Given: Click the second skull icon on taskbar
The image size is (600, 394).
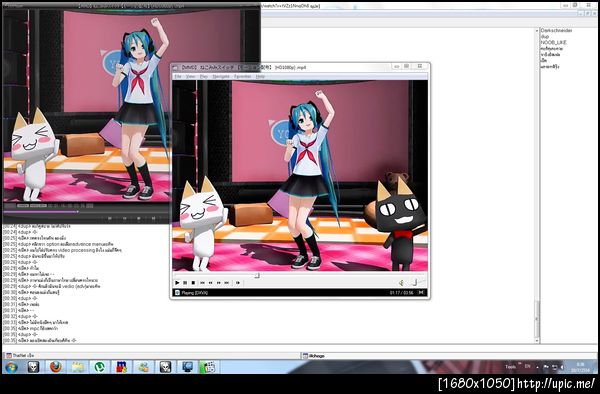Looking at the screenshot, I should 166,367.
